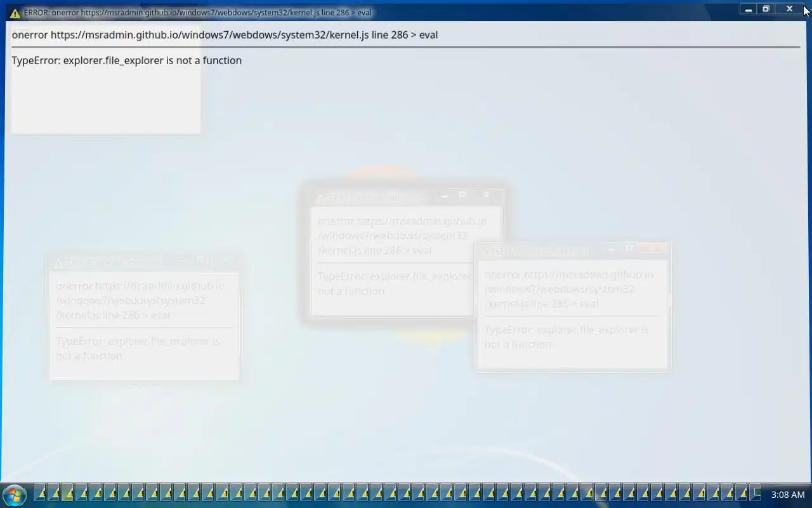Click the onerror URL text in the left faded window
The image size is (812, 508).
(x=140, y=300)
